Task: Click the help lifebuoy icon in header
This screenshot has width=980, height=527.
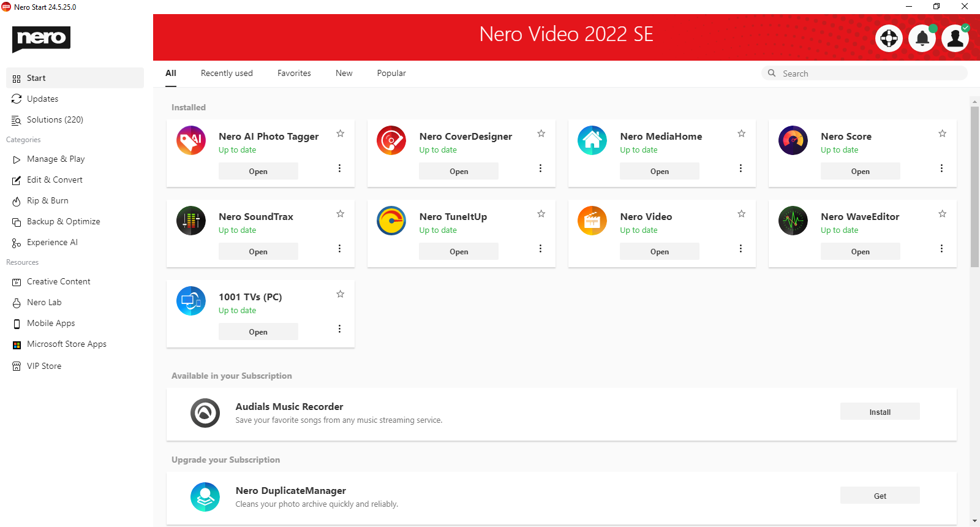Action: coord(889,39)
